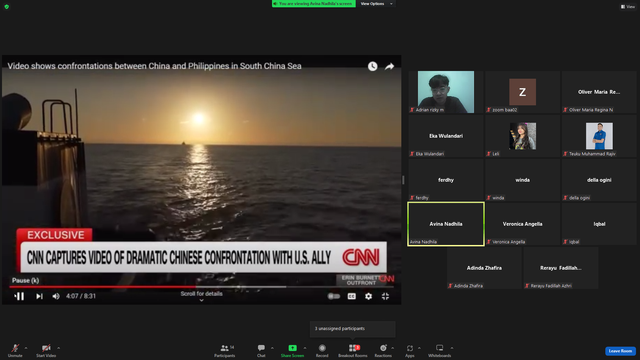Image resolution: width=640 pixels, height=360 pixels.
Task: Click the green encryption shield icon
Action: pos(7,7)
